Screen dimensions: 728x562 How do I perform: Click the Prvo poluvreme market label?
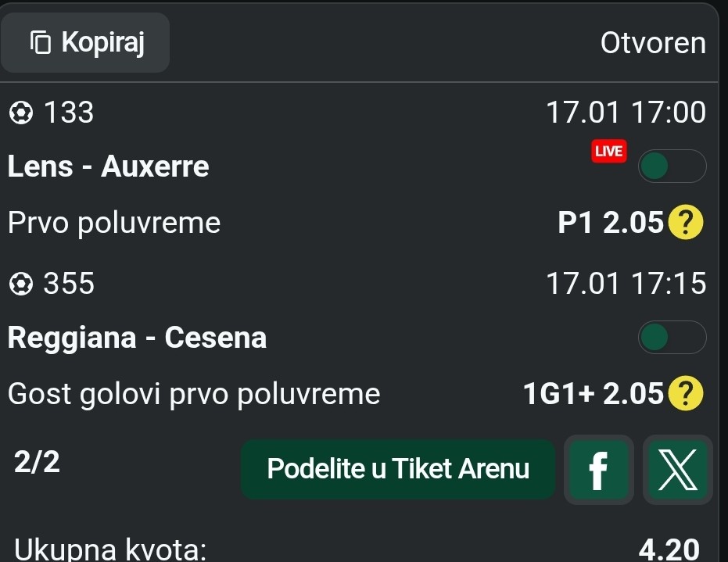tap(114, 224)
